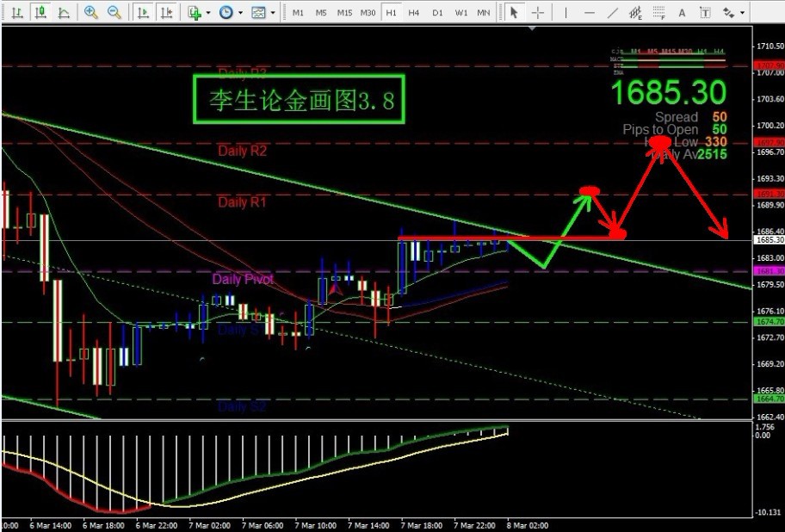Toggle Auto Scroll to latest bar
The height and width of the screenshot is (532, 785).
(143, 13)
